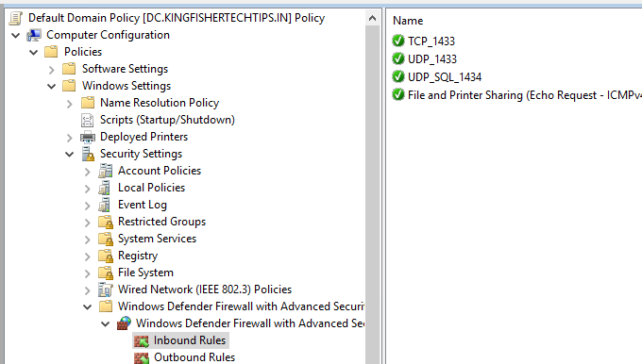Collapse the Windows Defender Firewall folder node
This screenshot has height=364, width=642.
88,307
